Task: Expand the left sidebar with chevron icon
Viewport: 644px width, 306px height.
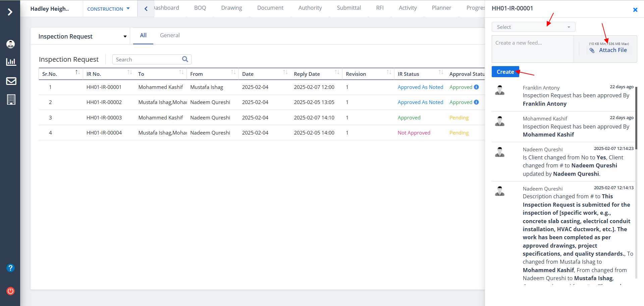Action: pos(10,12)
